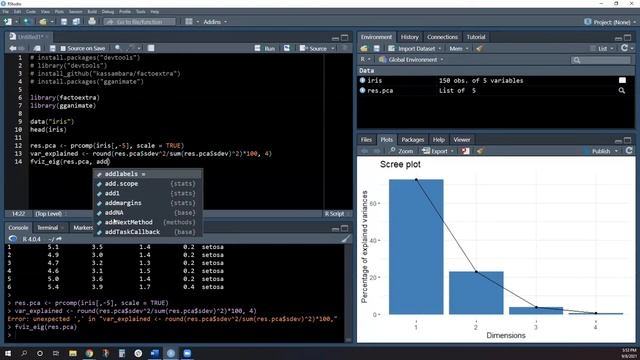Open the memory usage (Mem) dropdown
The height and width of the screenshot is (360, 640).
(x=459, y=49)
